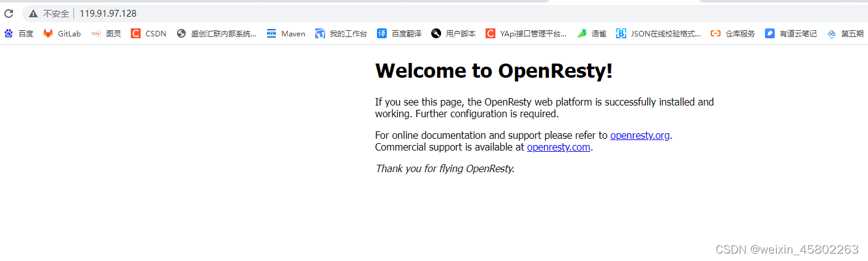Click the not-secure warning triangle icon

(33, 14)
